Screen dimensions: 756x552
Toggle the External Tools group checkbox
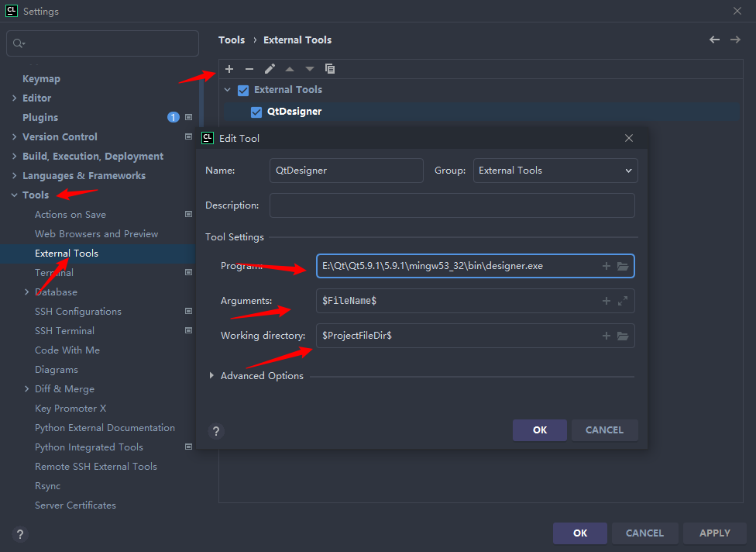(x=243, y=90)
